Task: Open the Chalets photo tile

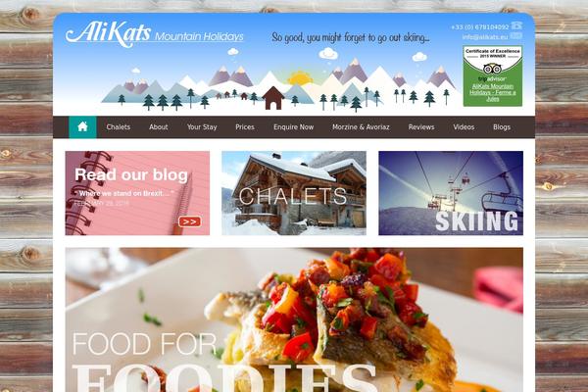Action: 294,193
